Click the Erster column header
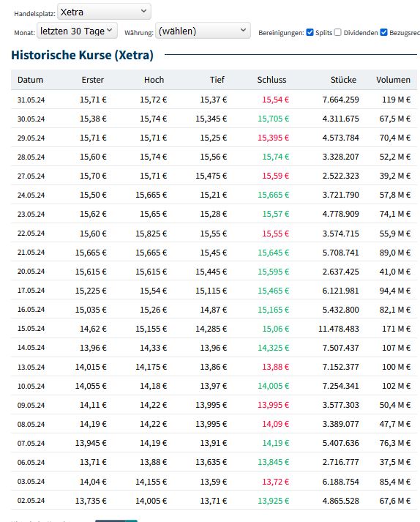Screen dimensions: 420x522 93,80
